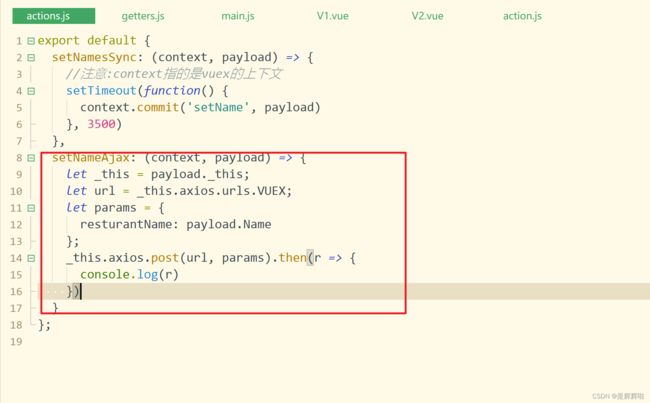Image resolution: width=650 pixels, height=403 pixels.
Task: Switch to the V1.vue tab
Action: click(332, 16)
